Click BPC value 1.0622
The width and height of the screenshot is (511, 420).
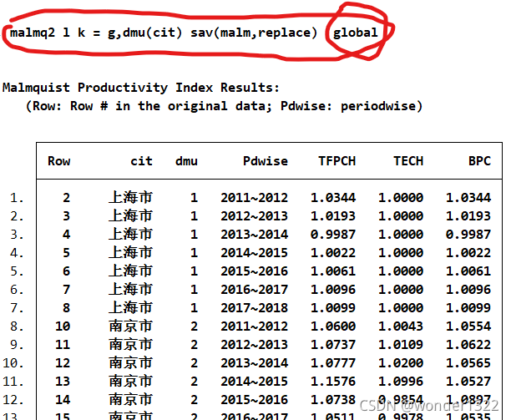[468, 344]
